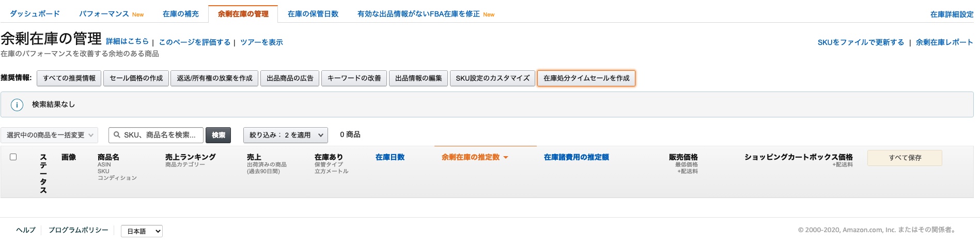Switch to the 在庫の補充 tab
Image resolution: width=980 pixels, height=243 pixels.
point(181,14)
